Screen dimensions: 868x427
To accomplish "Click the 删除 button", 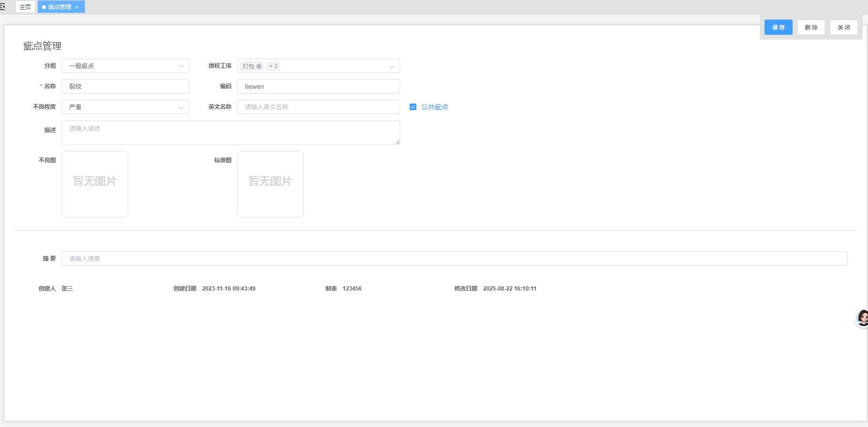I will (x=811, y=27).
